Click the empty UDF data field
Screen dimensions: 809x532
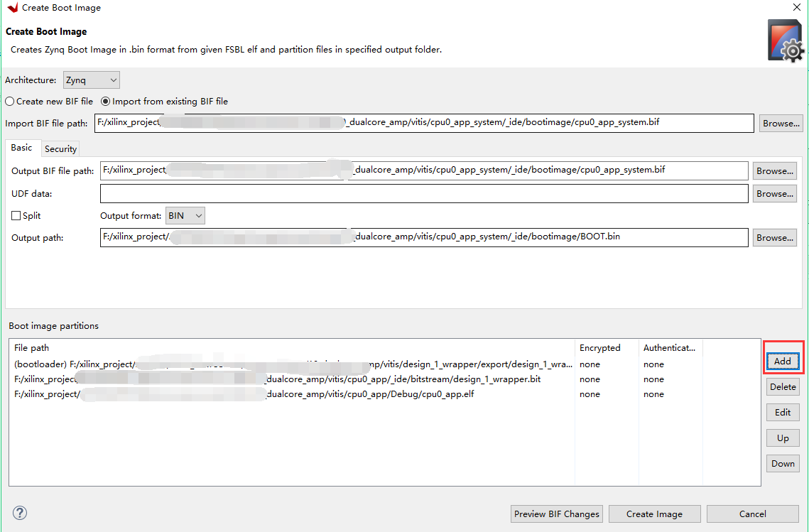[x=424, y=193]
